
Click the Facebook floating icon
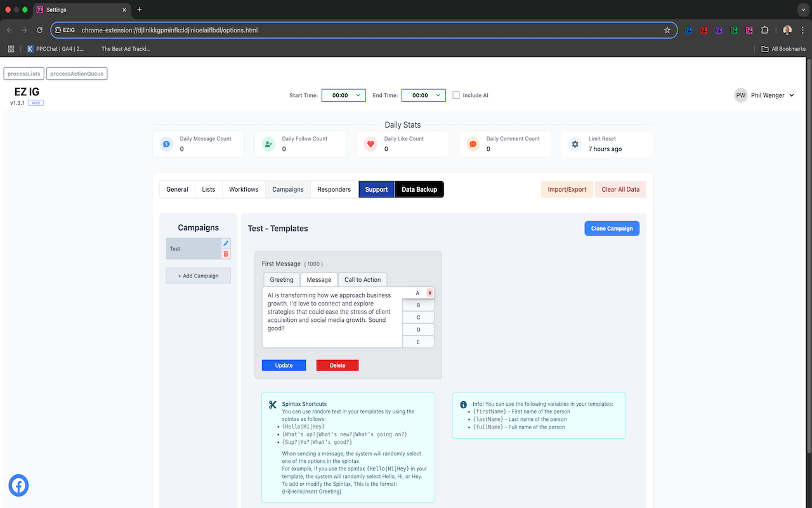tap(18, 486)
